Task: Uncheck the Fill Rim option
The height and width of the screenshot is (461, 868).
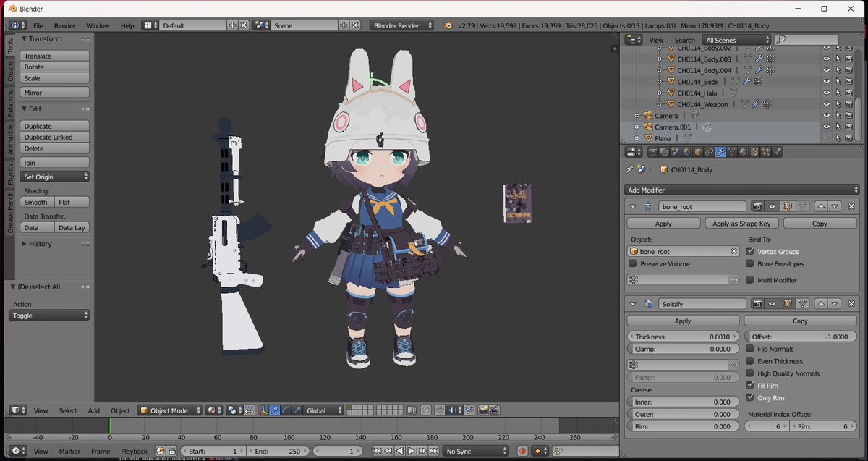Action: [750, 386]
